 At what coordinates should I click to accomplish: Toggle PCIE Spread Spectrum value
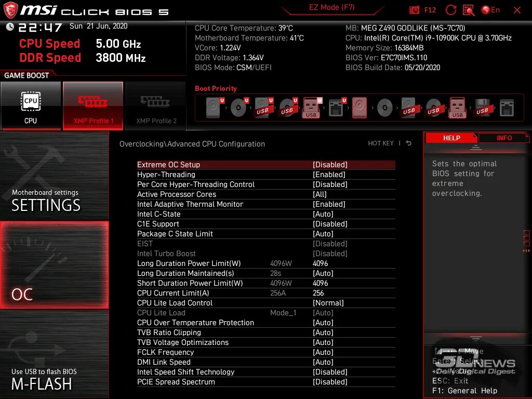pos(330,382)
